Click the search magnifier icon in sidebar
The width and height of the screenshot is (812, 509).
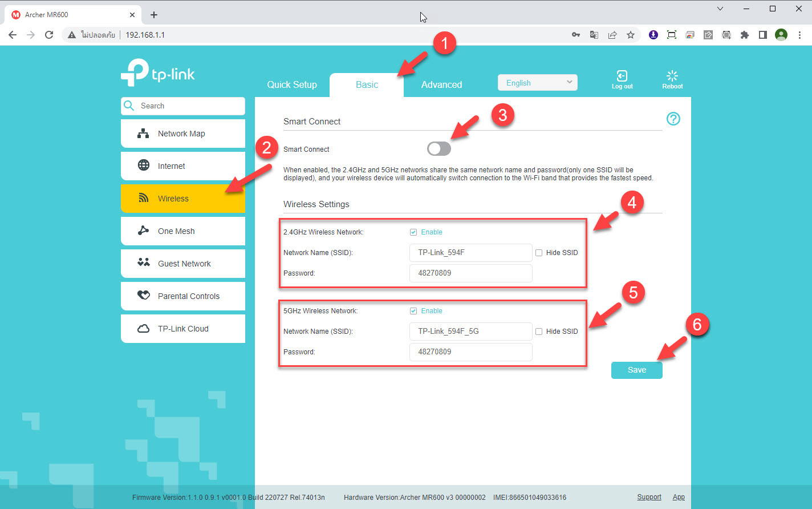(129, 106)
